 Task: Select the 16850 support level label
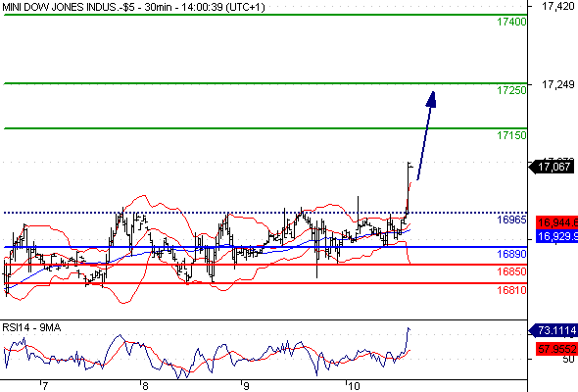(x=511, y=271)
